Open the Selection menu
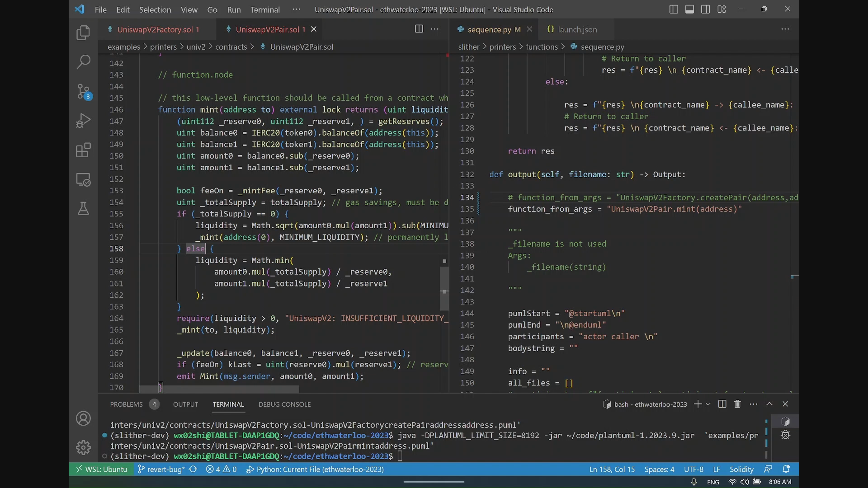This screenshot has width=868, height=488. tap(155, 9)
